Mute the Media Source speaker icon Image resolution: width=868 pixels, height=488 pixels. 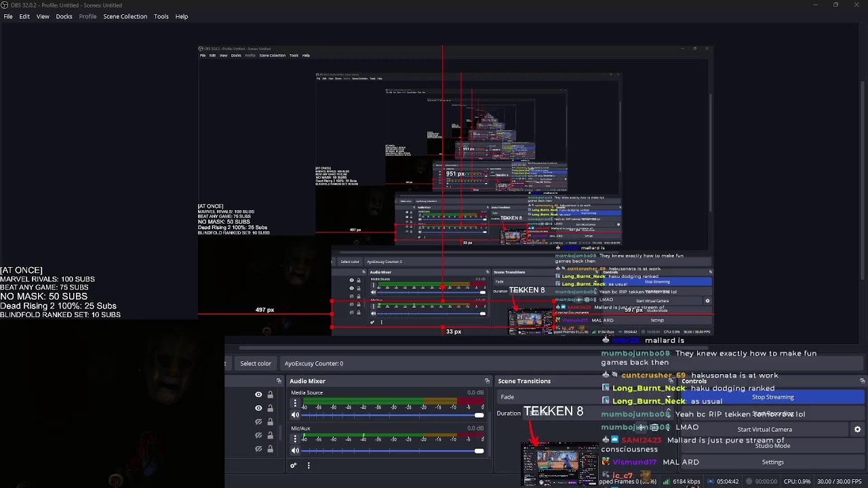295,415
